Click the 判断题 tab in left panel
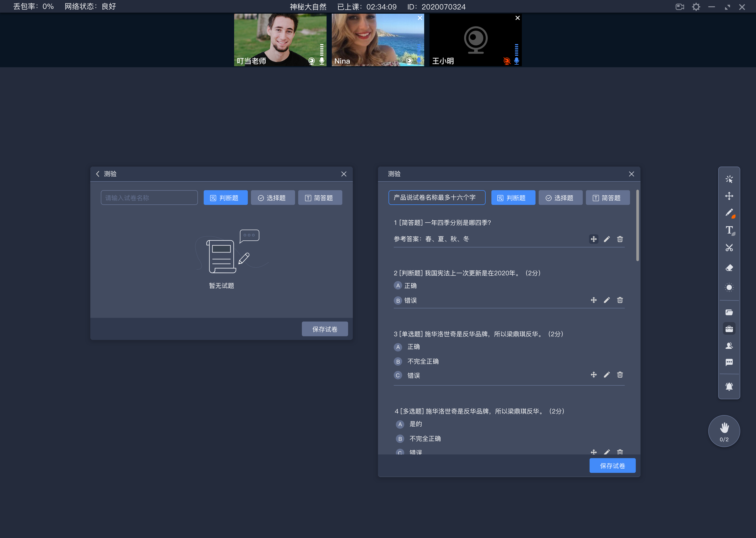 [x=224, y=197]
